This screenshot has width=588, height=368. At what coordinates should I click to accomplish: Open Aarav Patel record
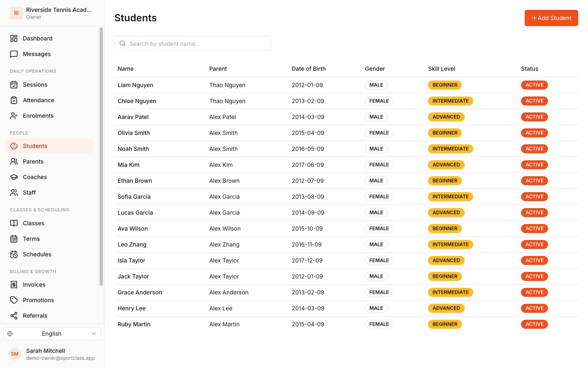tap(346, 117)
